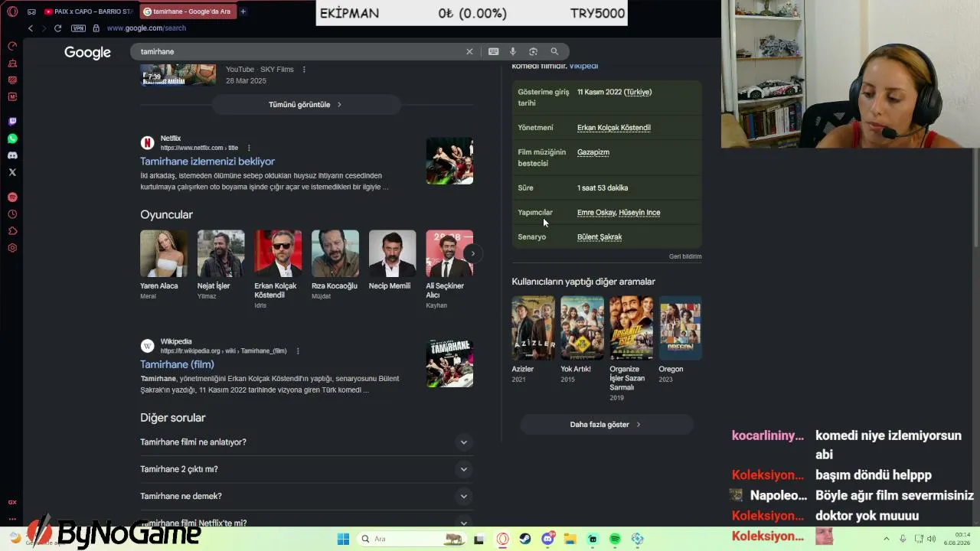Open Bülent Şakrak screenwriter link
980x551 pixels.
pyautogui.click(x=599, y=237)
